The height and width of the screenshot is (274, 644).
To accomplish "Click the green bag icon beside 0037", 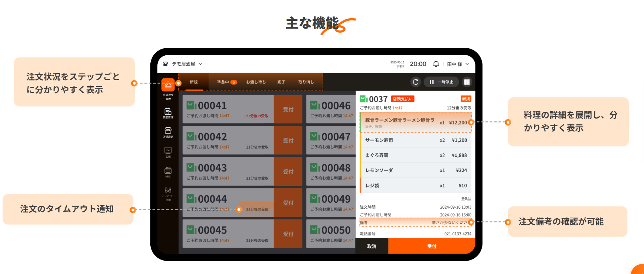I will [x=364, y=99].
